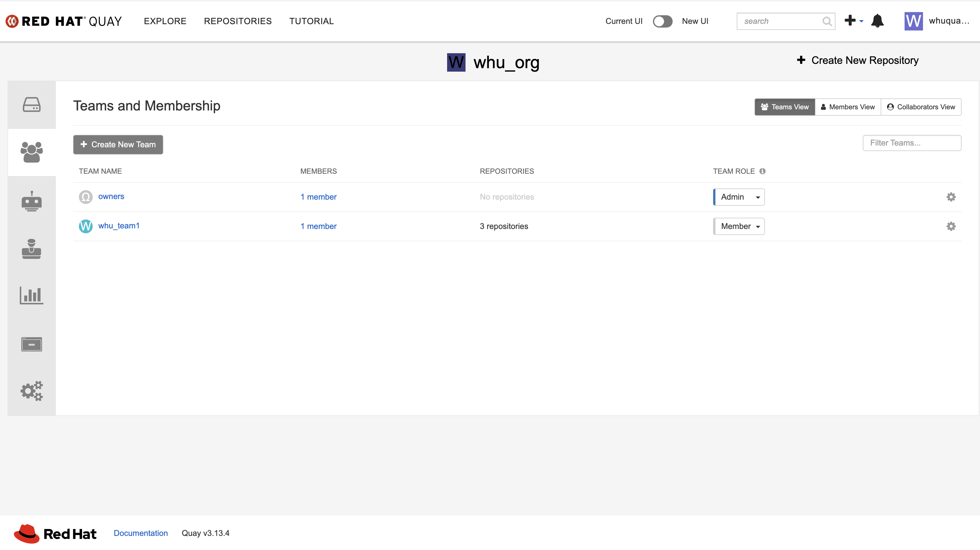Screen dimensions: 980x550
Task: Open options gear for whu_team1 team
Action: (x=951, y=226)
